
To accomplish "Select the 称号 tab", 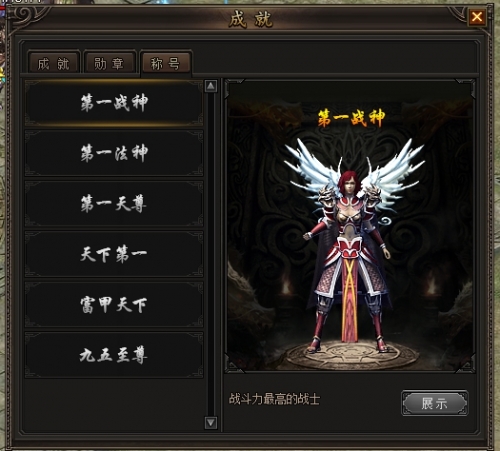I will click(166, 62).
